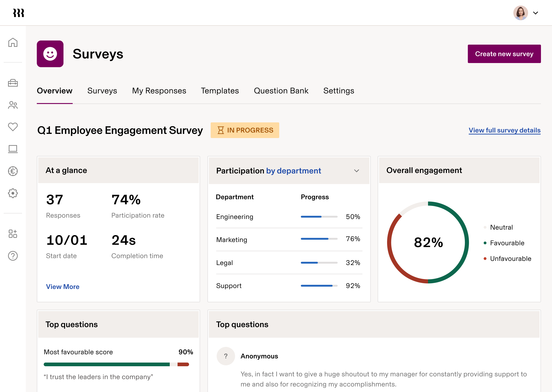Open the People section from the sidebar
Screen dimensions: 552x392
13,105
